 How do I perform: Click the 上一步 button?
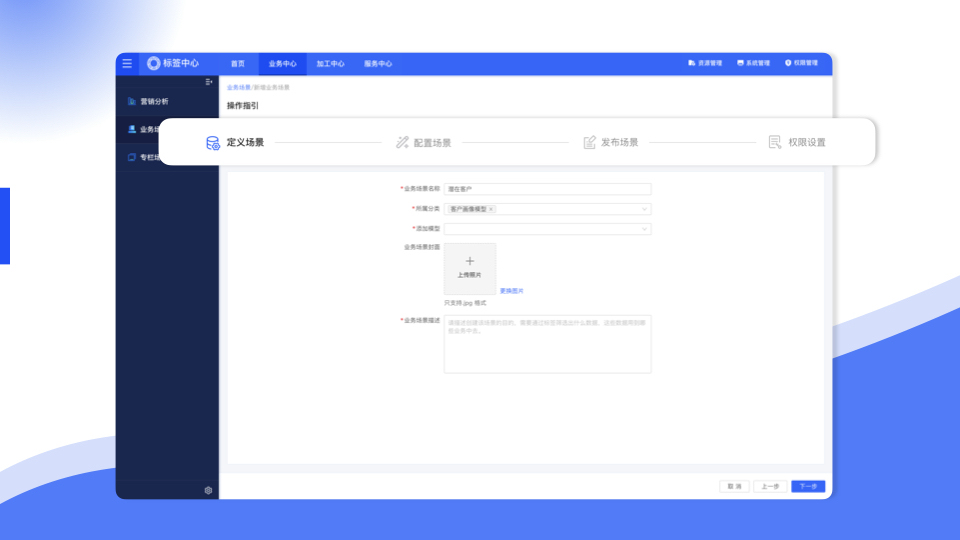coord(770,486)
